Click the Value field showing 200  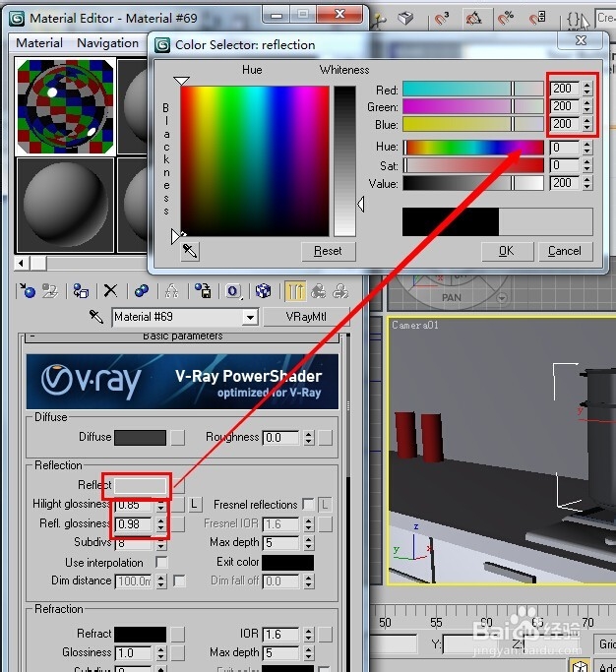click(x=566, y=183)
